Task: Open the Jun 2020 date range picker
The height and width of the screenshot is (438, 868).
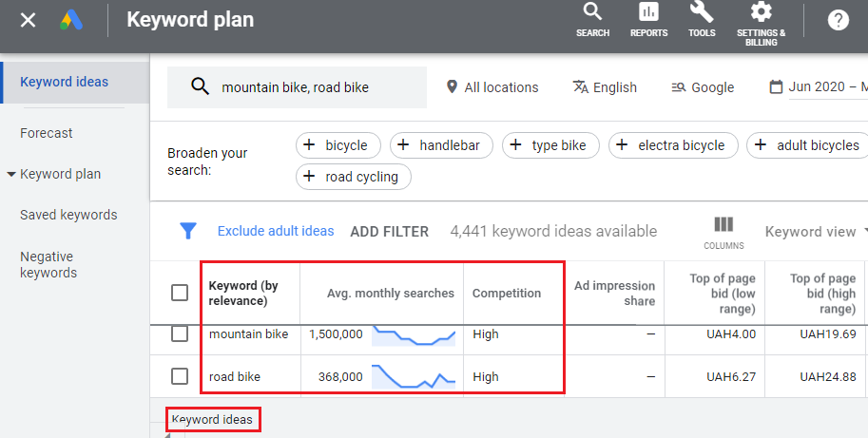Action: tap(819, 86)
